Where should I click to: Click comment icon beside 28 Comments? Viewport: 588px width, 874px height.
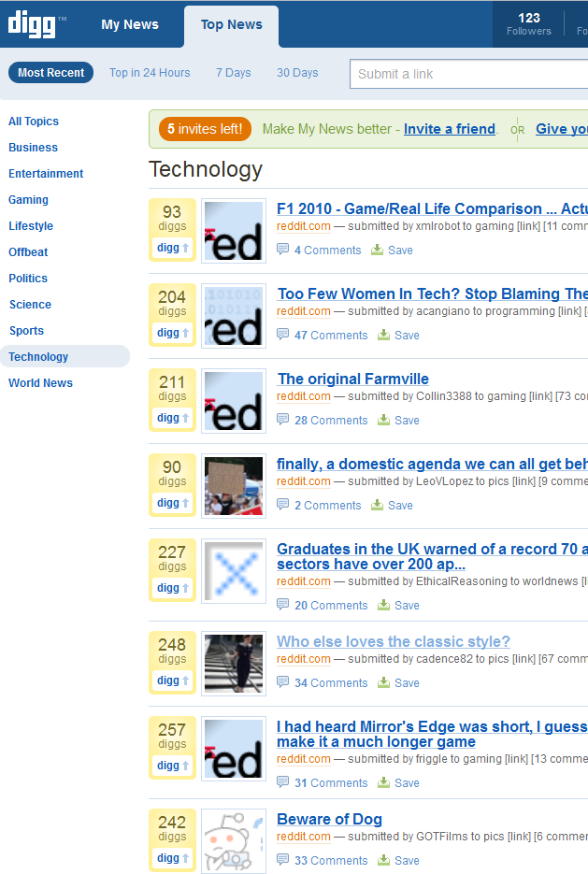tap(283, 420)
